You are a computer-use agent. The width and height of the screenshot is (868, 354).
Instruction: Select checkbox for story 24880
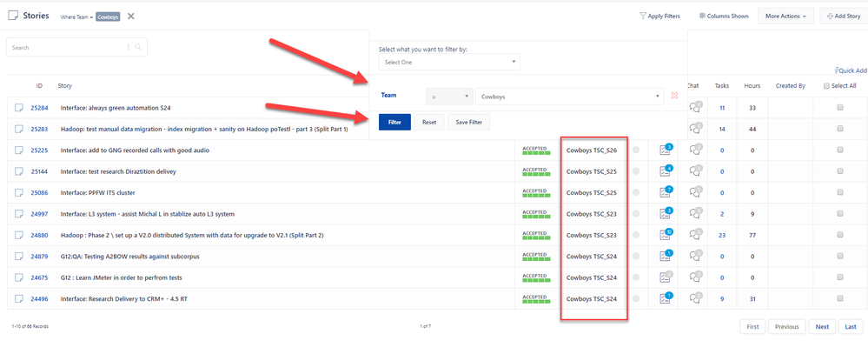[840, 235]
